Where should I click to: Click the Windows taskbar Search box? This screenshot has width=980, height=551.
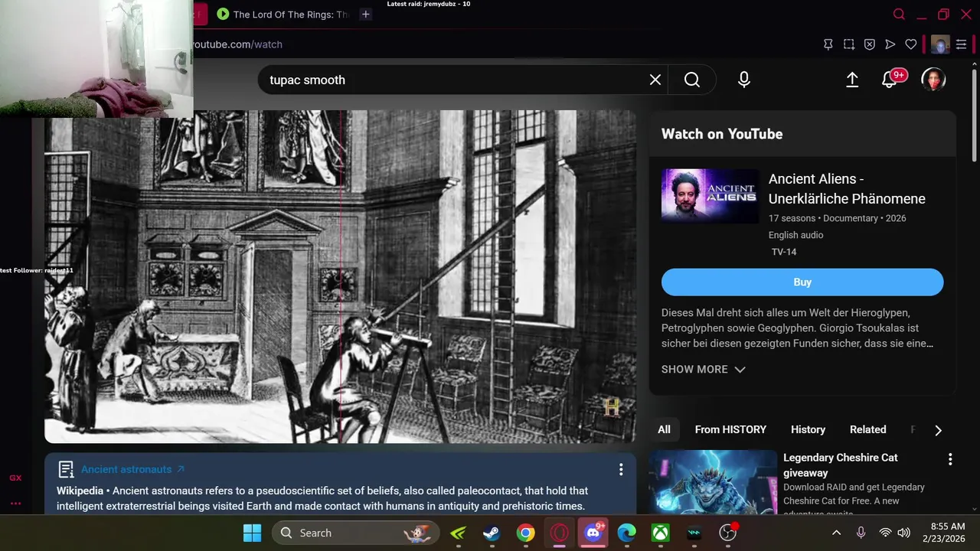[356, 533]
